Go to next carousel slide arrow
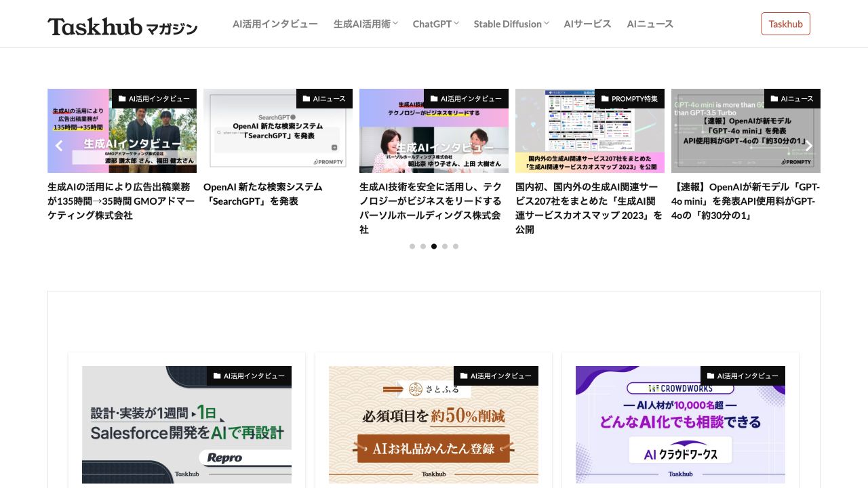The width and height of the screenshot is (868, 488). click(x=808, y=145)
